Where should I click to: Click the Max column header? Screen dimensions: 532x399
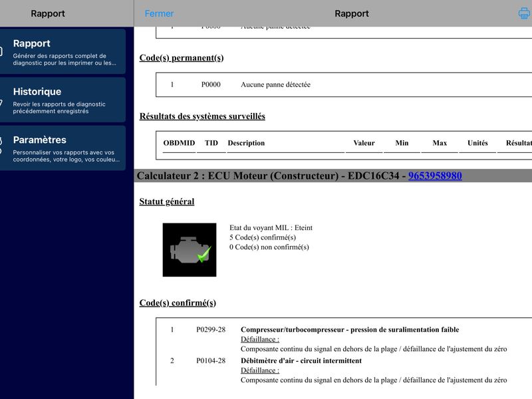pyautogui.click(x=440, y=143)
